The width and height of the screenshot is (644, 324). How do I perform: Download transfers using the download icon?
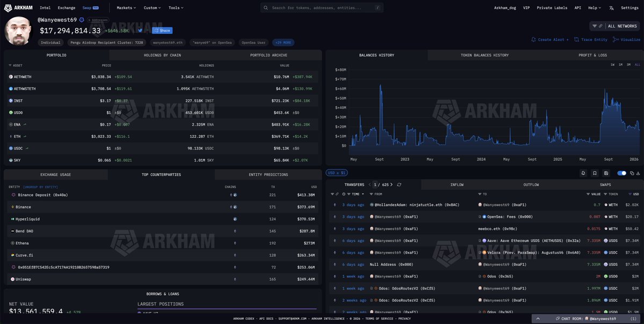coord(638,173)
